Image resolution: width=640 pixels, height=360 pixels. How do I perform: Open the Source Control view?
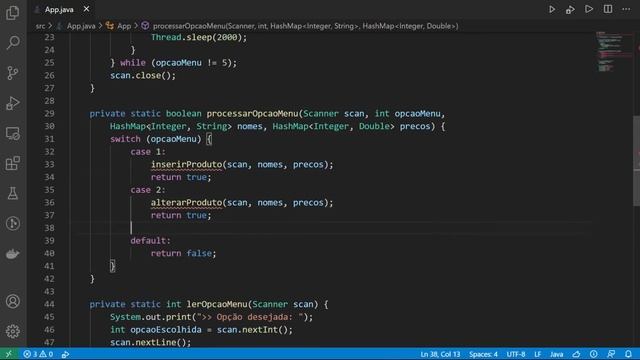click(13, 73)
